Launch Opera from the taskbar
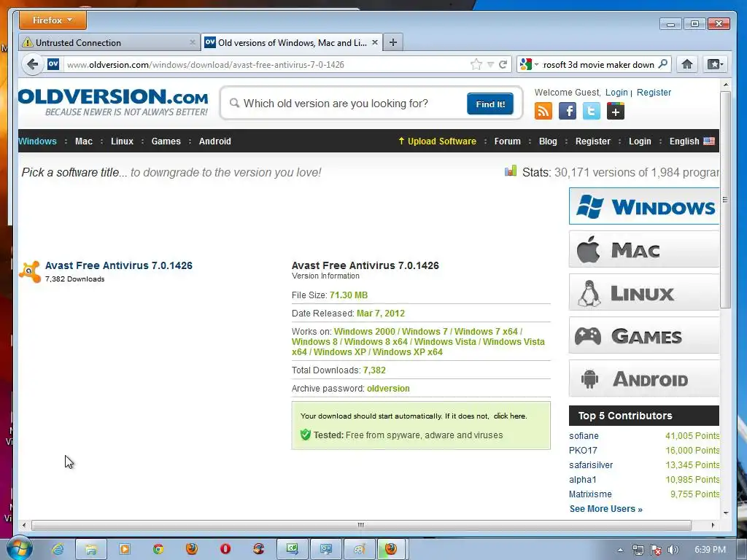 coord(225,549)
